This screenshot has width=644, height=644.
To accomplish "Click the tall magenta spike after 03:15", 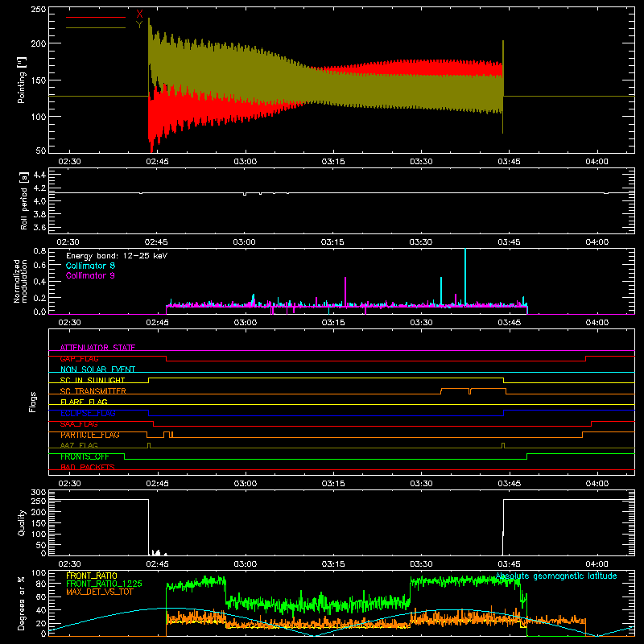I will (x=345, y=291).
